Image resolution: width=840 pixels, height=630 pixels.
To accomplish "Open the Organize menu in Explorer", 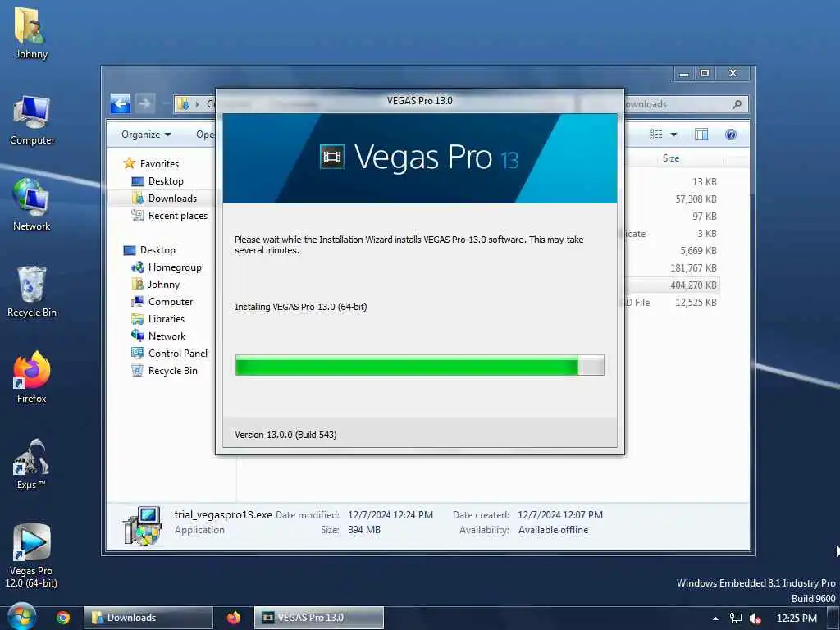I will pyautogui.click(x=146, y=135).
